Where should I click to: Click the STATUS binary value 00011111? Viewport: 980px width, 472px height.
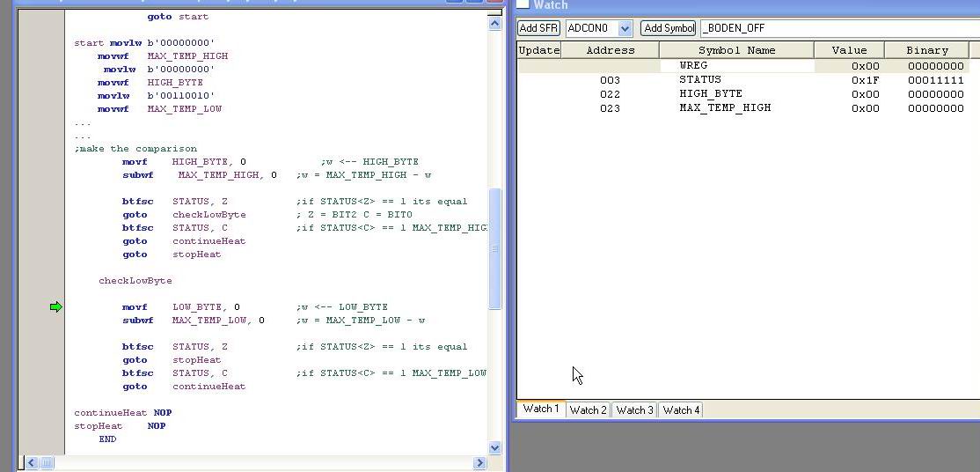click(x=936, y=80)
